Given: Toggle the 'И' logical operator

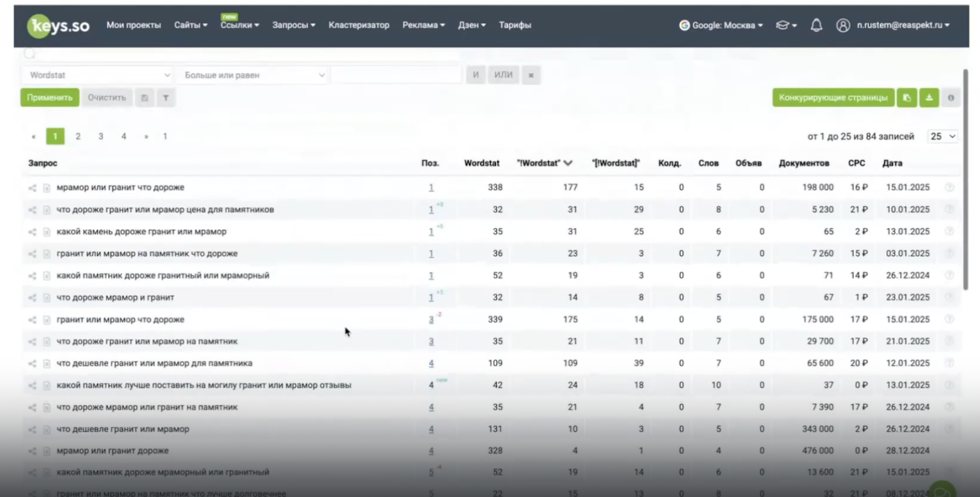Looking at the screenshot, I should [475, 75].
